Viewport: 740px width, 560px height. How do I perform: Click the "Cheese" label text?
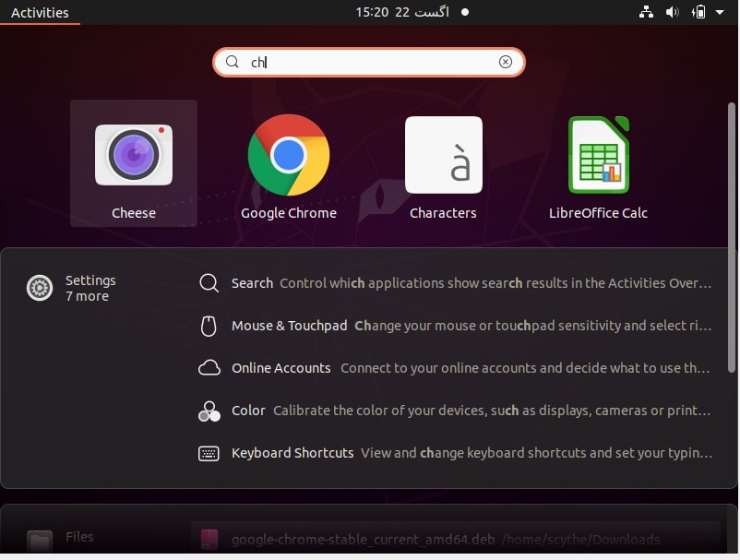pos(134,213)
